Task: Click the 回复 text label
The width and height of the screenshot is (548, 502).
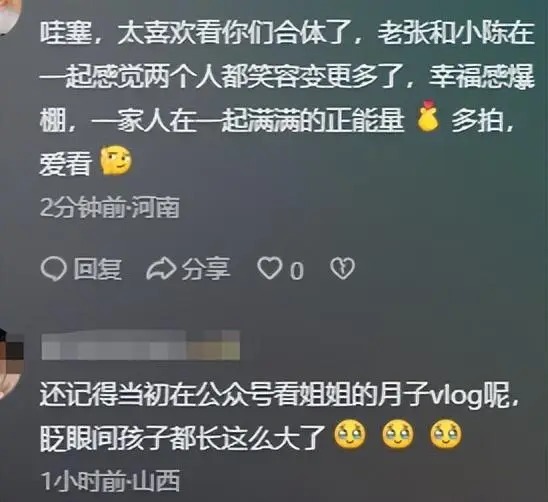Action: coord(97,269)
